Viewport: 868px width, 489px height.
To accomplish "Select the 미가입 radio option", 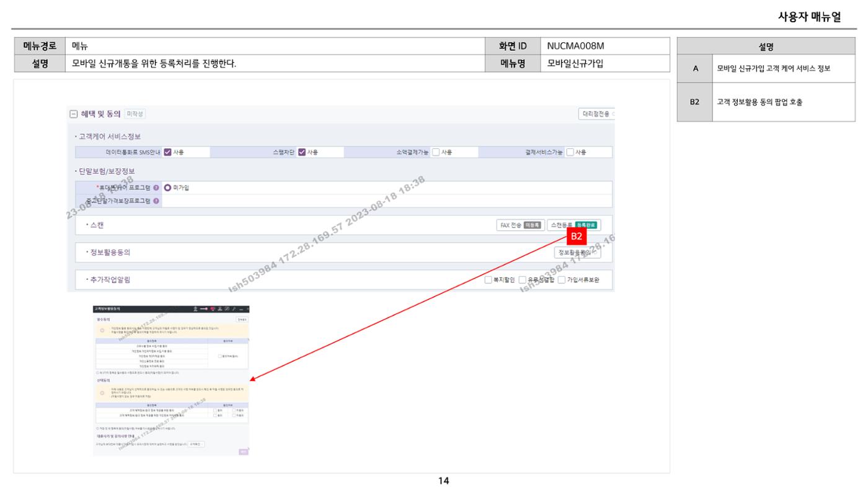I will coord(167,187).
